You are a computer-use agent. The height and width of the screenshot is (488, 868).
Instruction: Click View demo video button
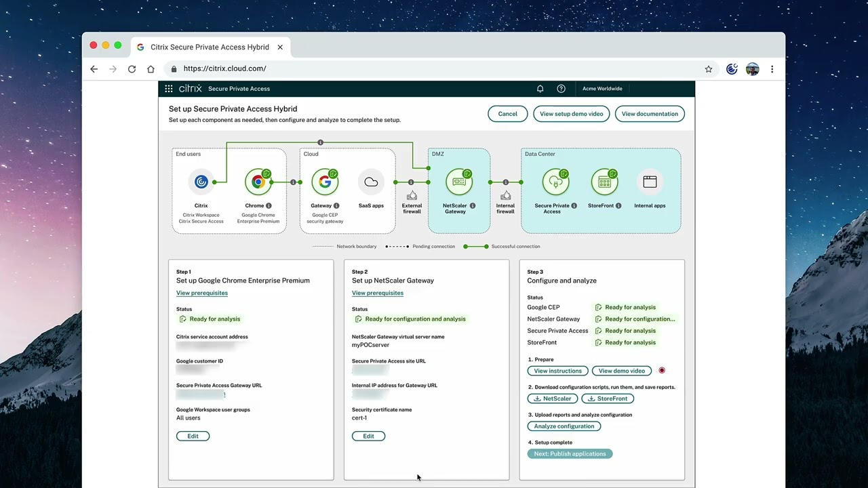pos(622,371)
